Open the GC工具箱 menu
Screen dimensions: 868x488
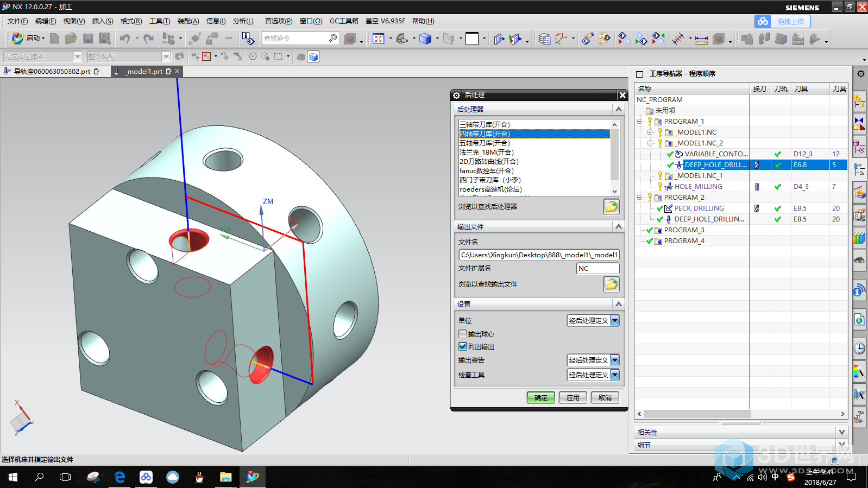pyautogui.click(x=344, y=21)
